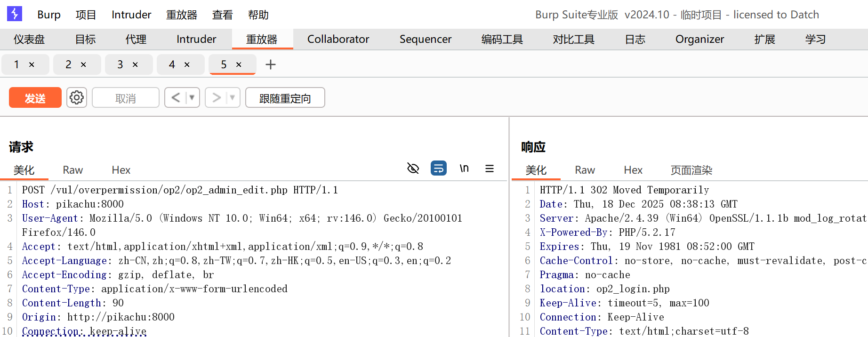Toggle show newline \n characters
The height and width of the screenshot is (337, 868).
(464, 168)
